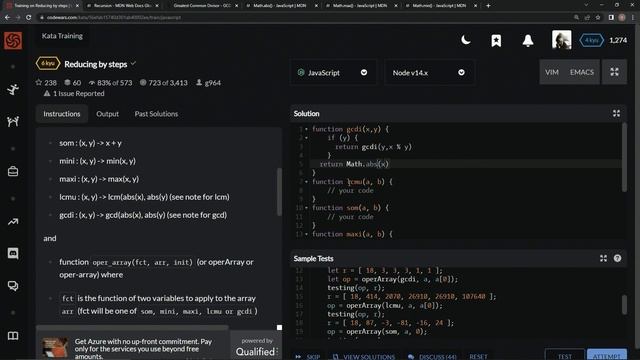The height and width of the screenshot is (360, 640).
Task: Bookmark page with browser star icon
Action: tap(598, 18)
